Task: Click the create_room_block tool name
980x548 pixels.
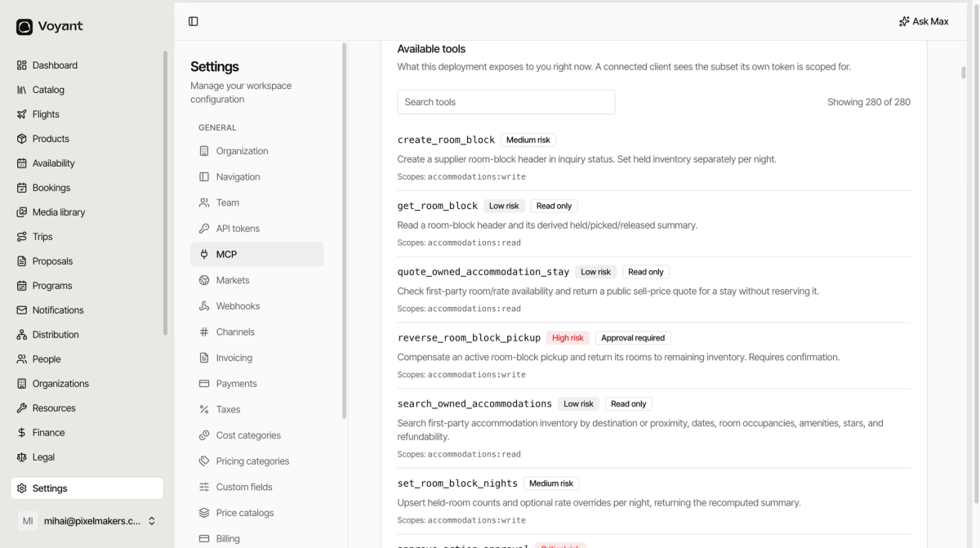Action: pos(446,140)
